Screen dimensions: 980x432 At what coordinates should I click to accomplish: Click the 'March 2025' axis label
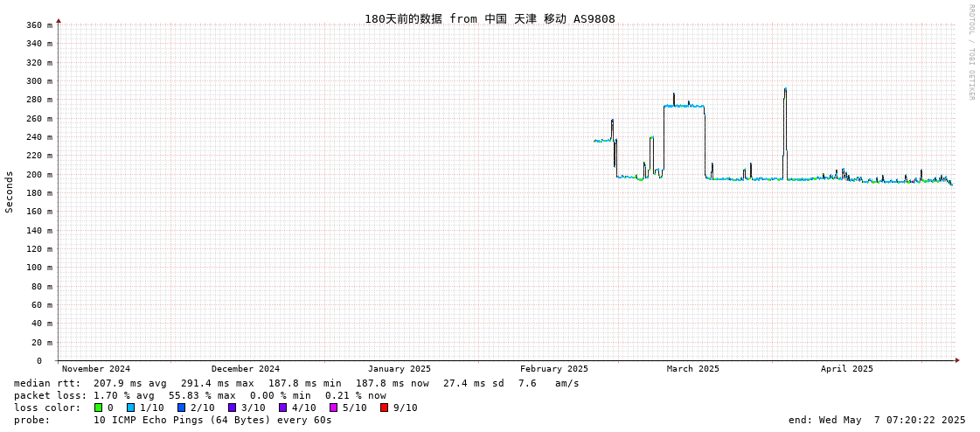coord(693,369)
